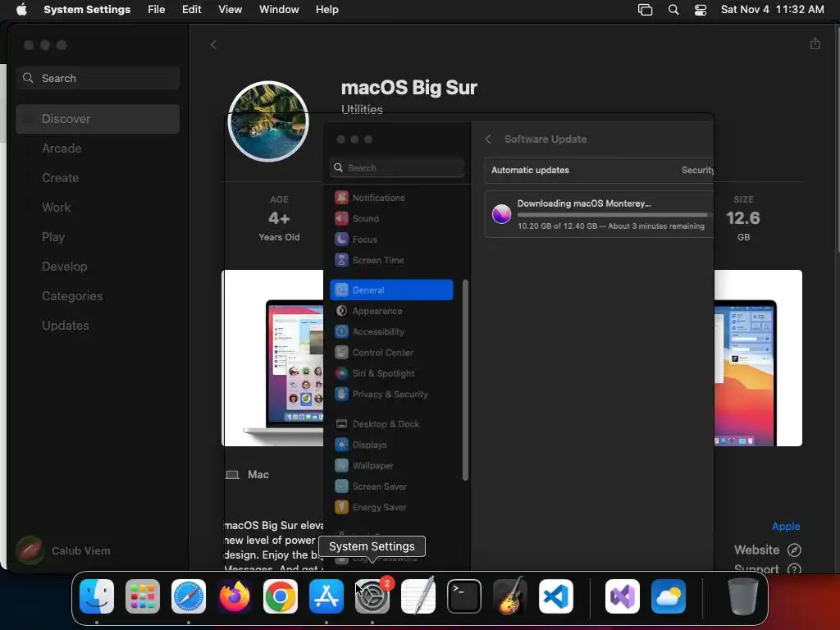Open Google Chrome in the Dock
This screenshot has height=630, width=840.
(281, 596)
